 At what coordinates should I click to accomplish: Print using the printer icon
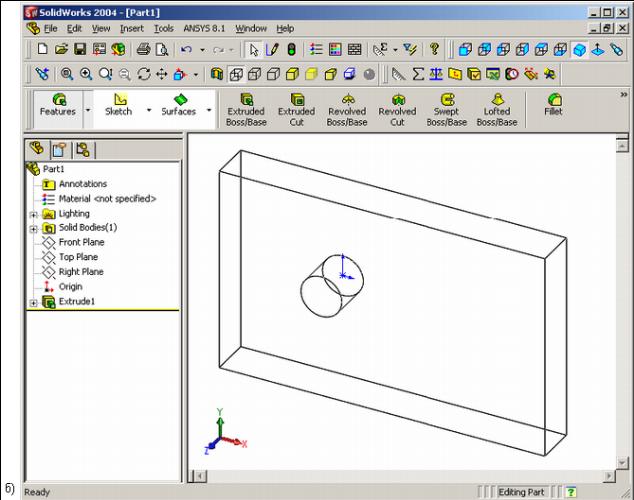coord(143,49)
